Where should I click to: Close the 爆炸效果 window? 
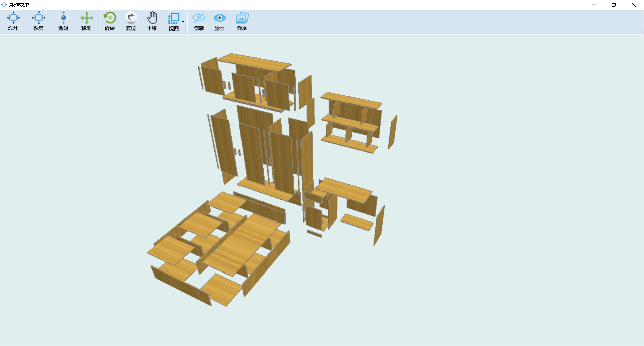[x=634, y=5]
